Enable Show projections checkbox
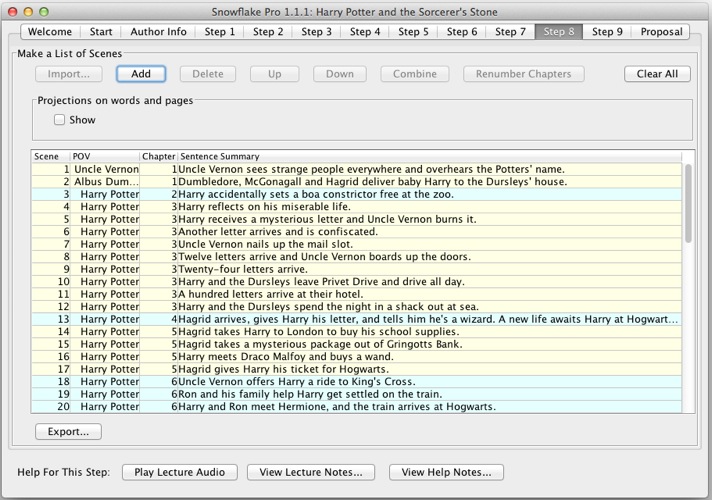Screen dimensions: 712x500 [x=59, y=120]
